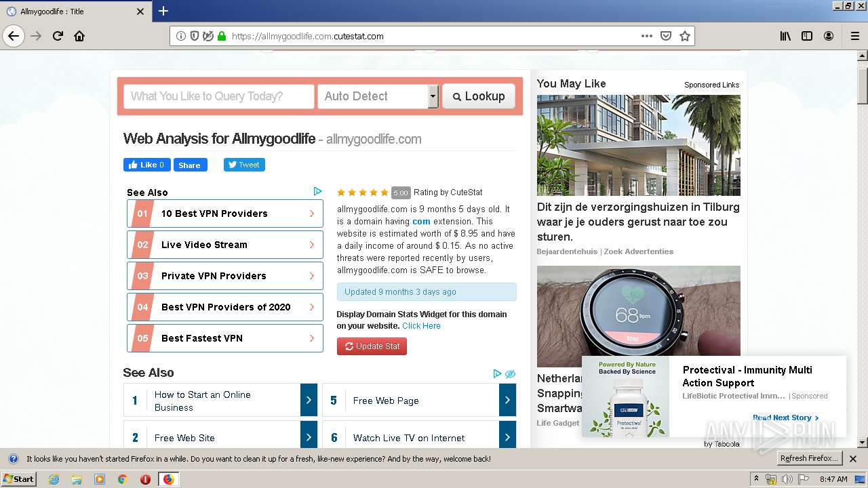The image size is (868, 488).
Task: Open Private VPN Providers link
Action: [225, 276]
